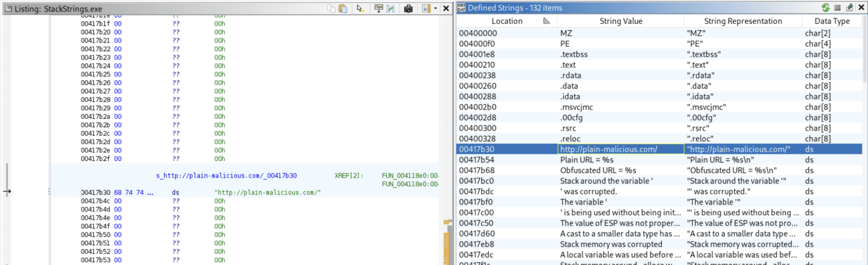Select the .idata row at 00400288
The height and width of the screenshot is (265, 868).
(660, 96)
